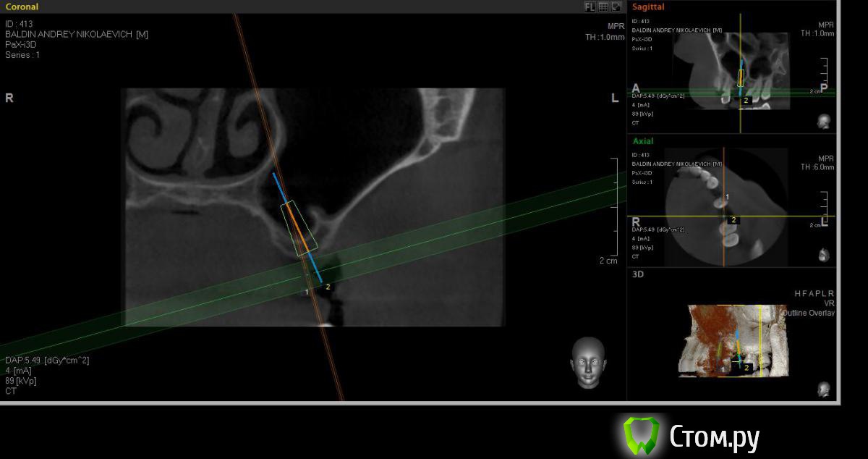Click the Coronal MPR thickness TH:1.0mm label
Image resolution: width=868 pixels, height=459 pixels.
(605, 37)
